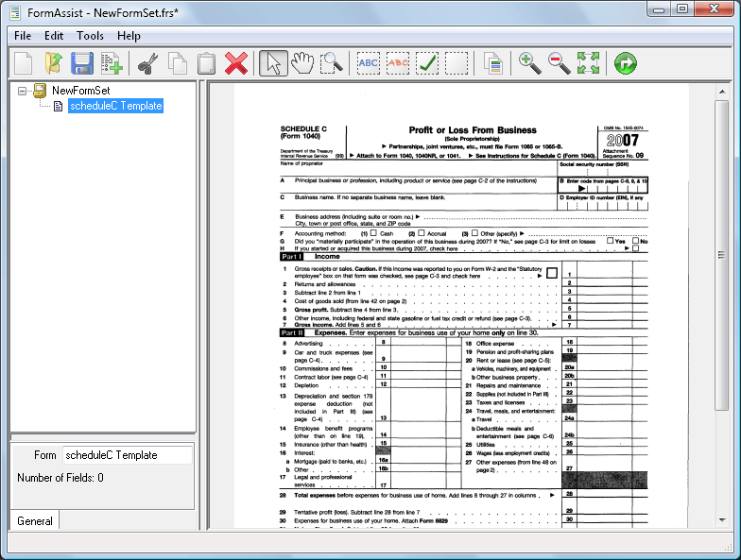Image resolution: width=741 pixels, height=560 pixels.
Task: Click the 'Profit or Loss From Business' heading
Action: (473, 130)
